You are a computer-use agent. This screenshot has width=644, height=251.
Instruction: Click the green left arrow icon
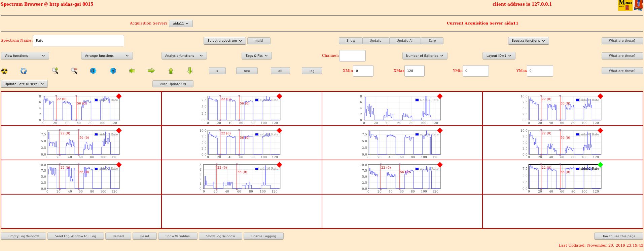(132, 71)
